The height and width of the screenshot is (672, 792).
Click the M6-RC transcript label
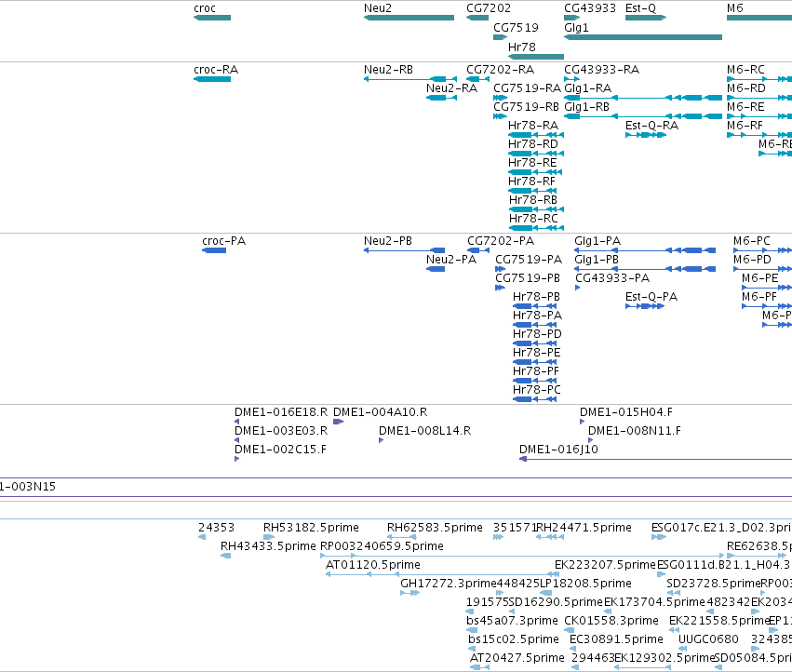[x=745, y=69]
